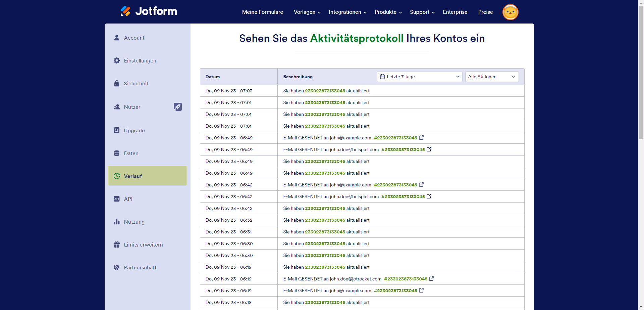Expand the Vorlagen menu
Viewport: 644px width, 310px height.
click(307, 12)
